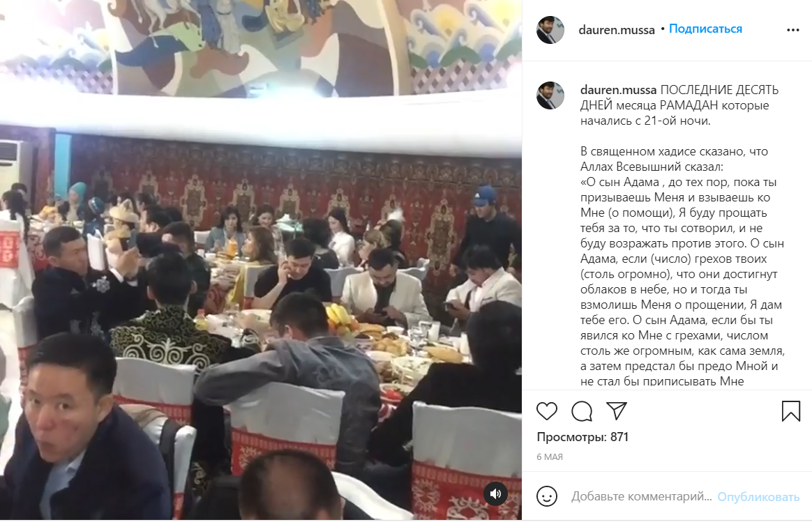Viewport: 812px width, 522px height.
Task: Share post using the paper plane icon
Action: point(616,410)
